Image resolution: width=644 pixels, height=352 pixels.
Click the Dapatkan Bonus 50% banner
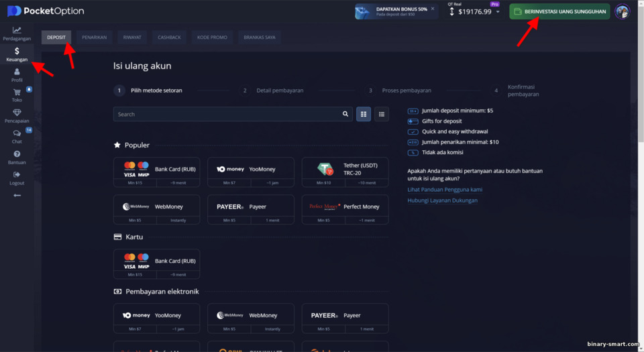pyautogui.click(x=396, y=11)
